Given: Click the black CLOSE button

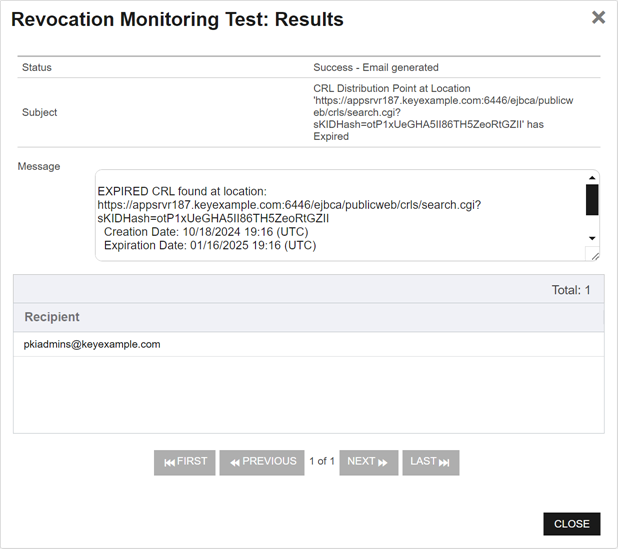Looking at the screenshot, I should [x=571, y=524].
